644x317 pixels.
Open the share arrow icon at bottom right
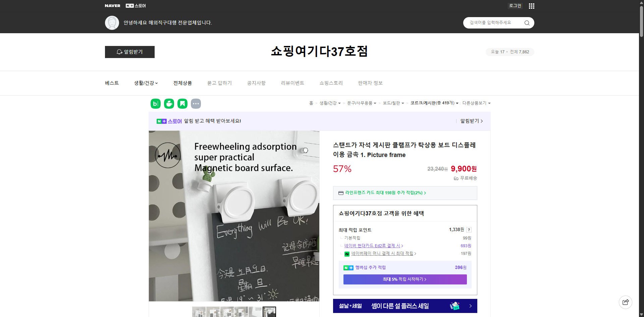pos(626,302)
